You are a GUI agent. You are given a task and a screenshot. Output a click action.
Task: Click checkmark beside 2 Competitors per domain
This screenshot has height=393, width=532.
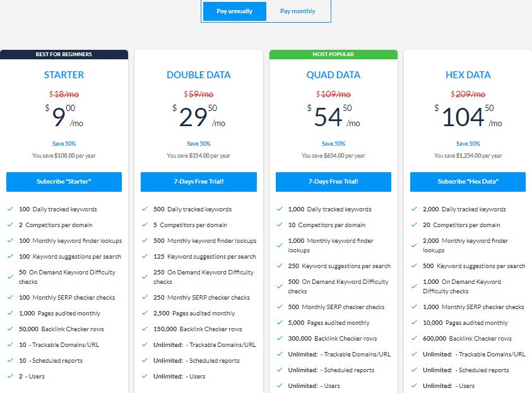(10, 225)
